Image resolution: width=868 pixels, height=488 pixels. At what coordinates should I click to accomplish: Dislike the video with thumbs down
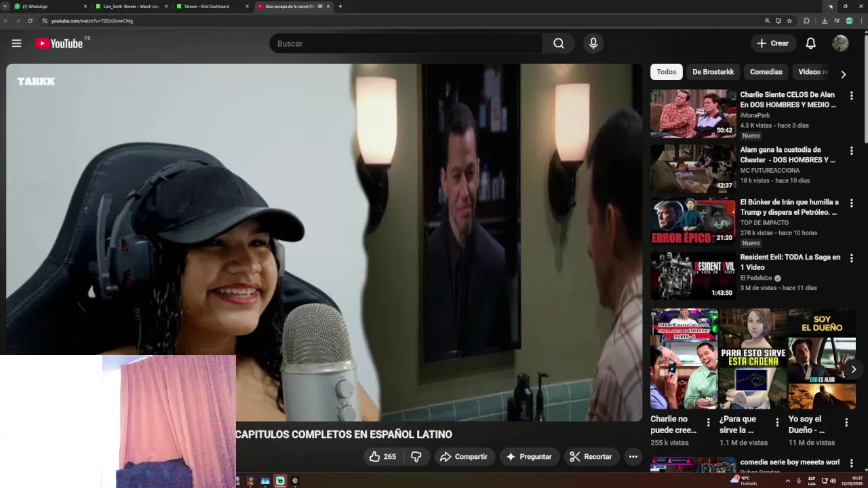point(416,457)
